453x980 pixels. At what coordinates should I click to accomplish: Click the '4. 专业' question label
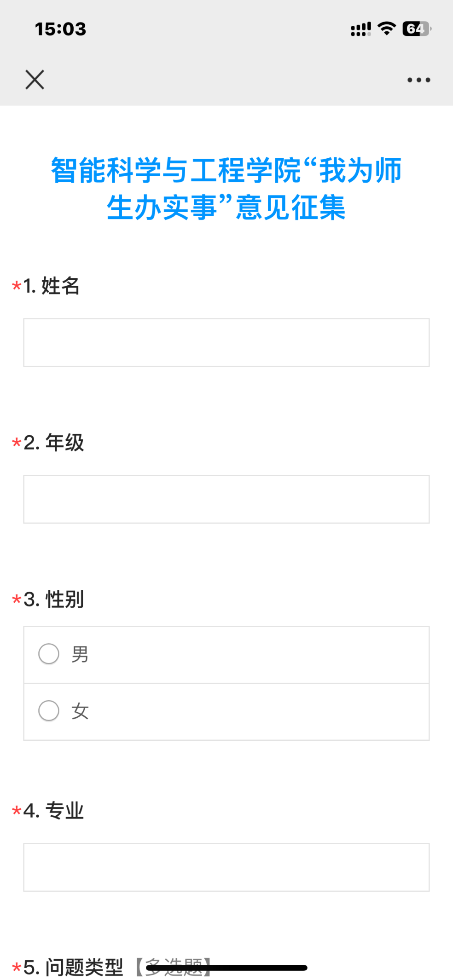point(54,811)
